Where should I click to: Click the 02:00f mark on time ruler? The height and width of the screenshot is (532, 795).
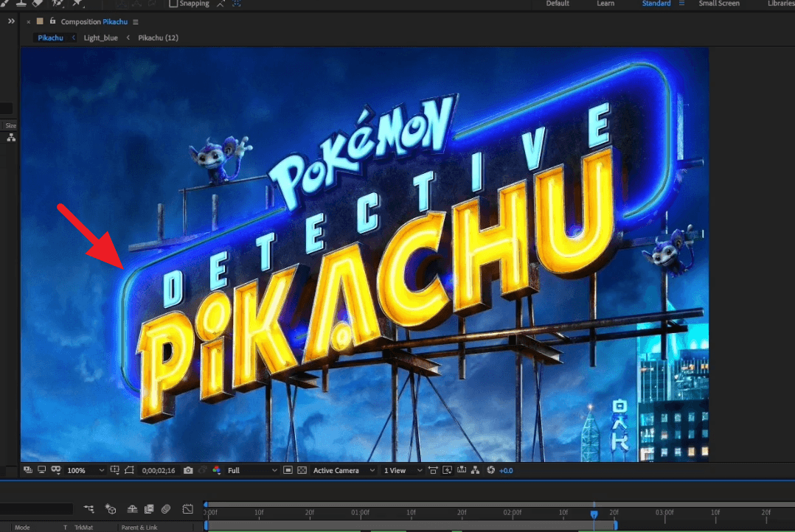(x=512, y=512)
